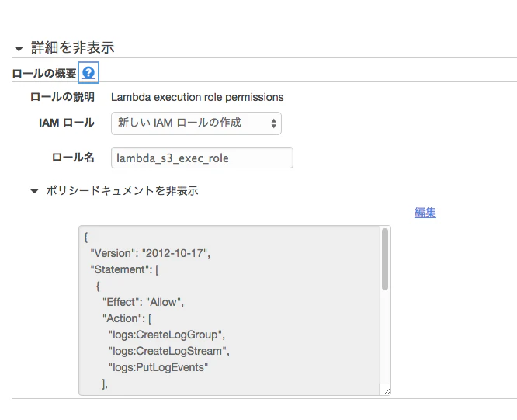This screenshot has height=420, width=517.
Task: Click the IAM ロール field label
Action: coord(67,123)
